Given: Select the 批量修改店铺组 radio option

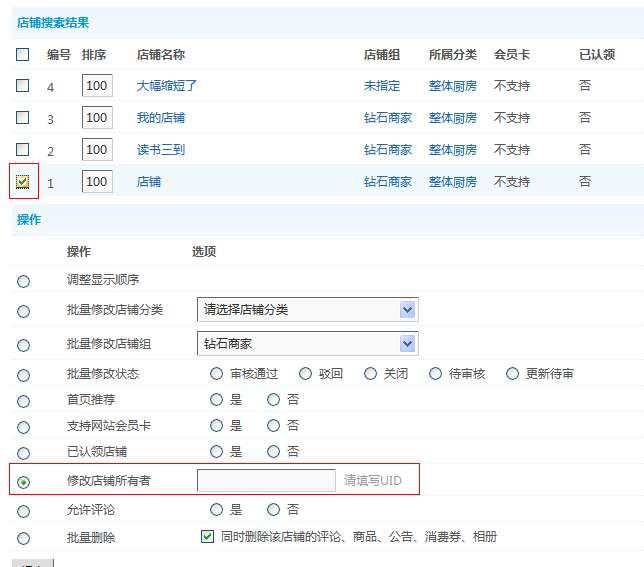Looking at the screenshot, I should coord(23,345).
